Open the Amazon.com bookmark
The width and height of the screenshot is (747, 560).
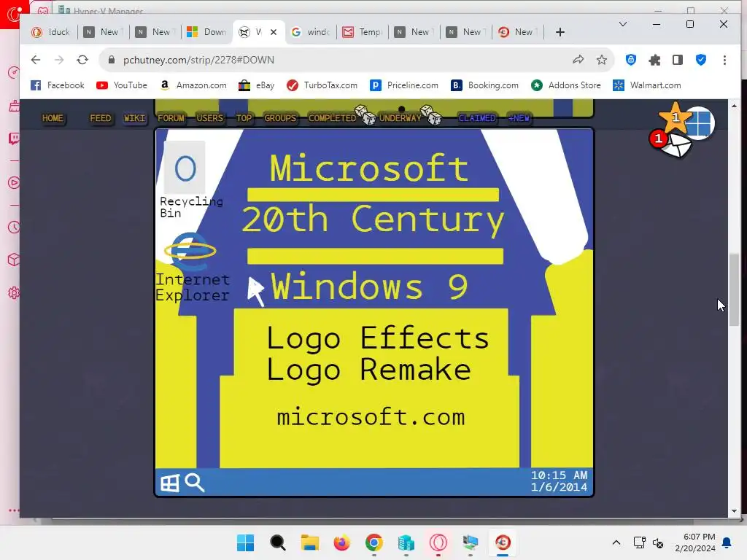coord(193,85)
